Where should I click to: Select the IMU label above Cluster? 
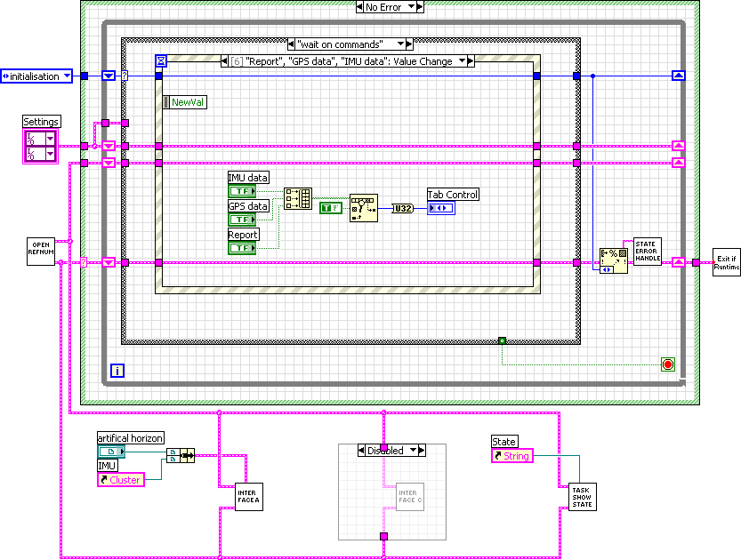pos(107,466)
